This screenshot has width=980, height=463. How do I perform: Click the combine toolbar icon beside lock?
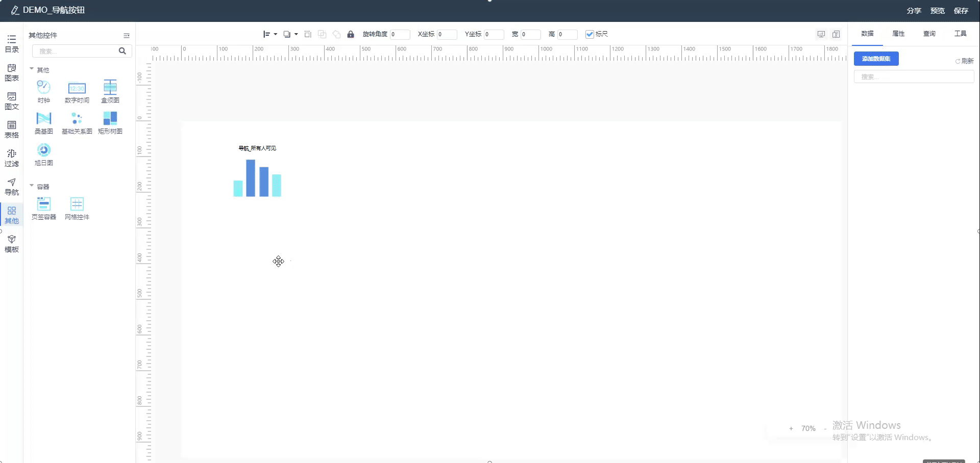(x=336, y=34)
